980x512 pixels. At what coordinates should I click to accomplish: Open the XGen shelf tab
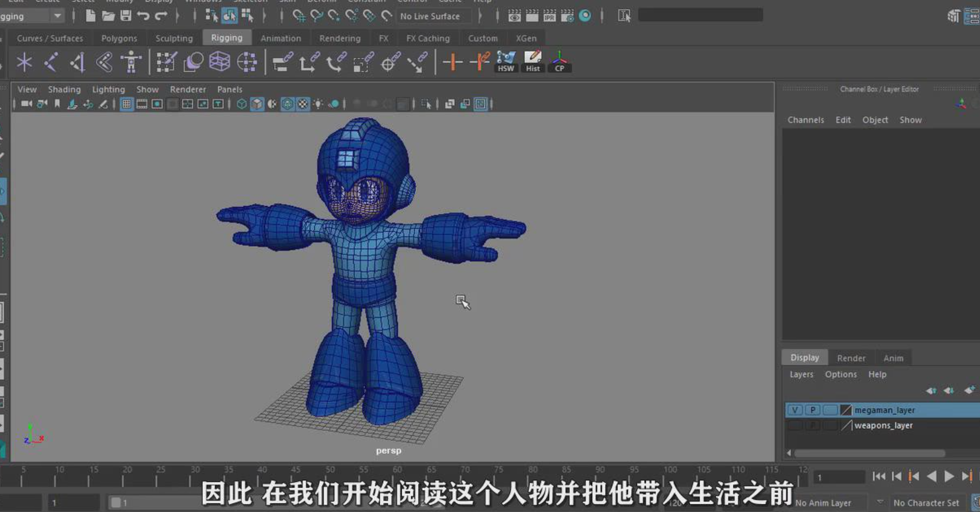coord(526,38)
